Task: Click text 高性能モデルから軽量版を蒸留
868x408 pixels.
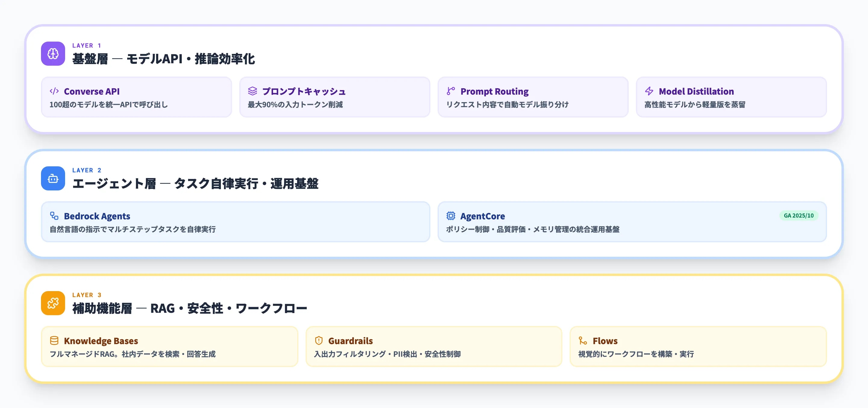Action: coord(695,105)
